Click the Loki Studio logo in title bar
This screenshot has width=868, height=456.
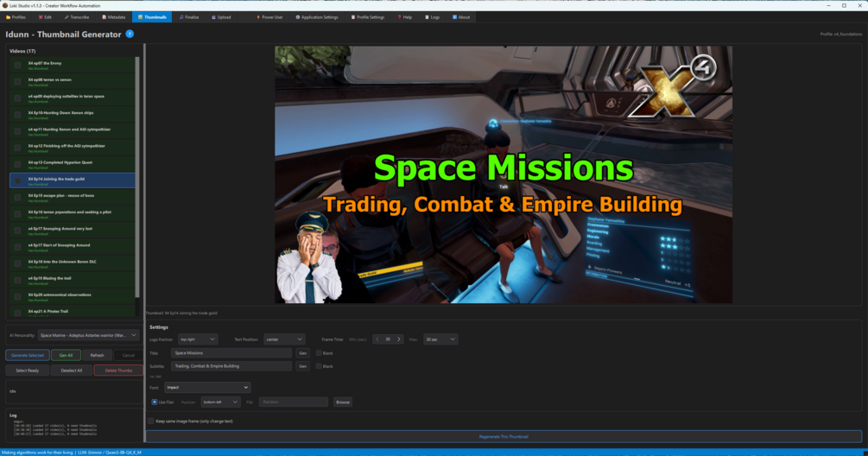[5, 5]
